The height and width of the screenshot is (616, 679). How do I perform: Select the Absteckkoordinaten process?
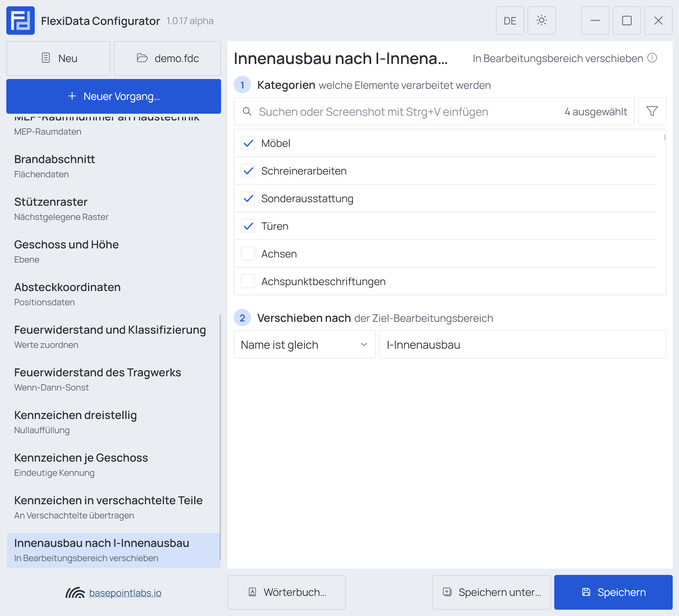pos(113,294)
